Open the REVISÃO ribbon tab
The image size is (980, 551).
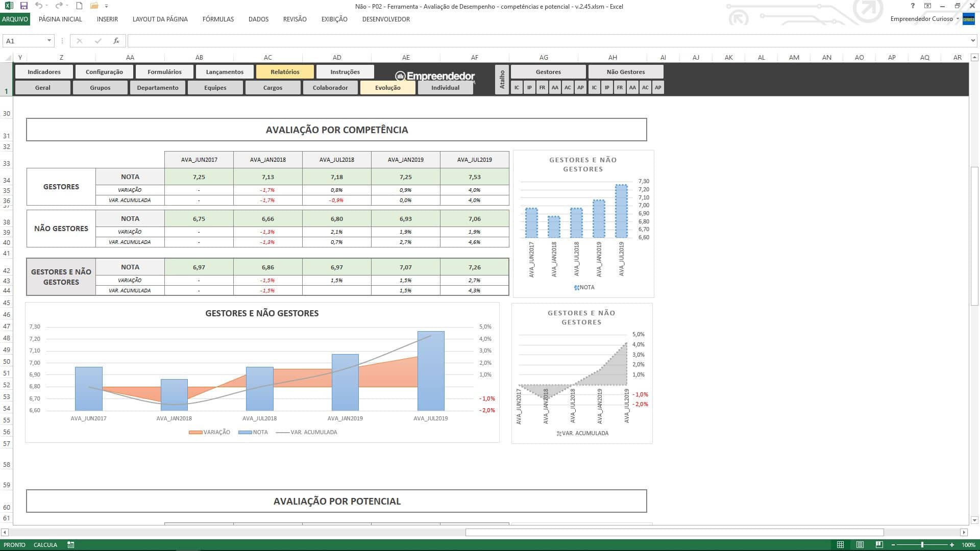[x=295, y=19]
